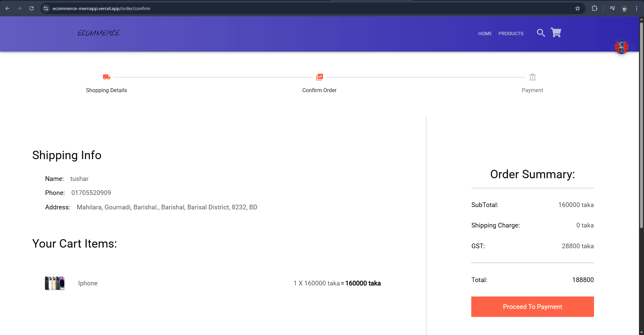Click the ECOMMERCE logo
The height and width of the screenshot is (335, 644).
pos(99,33)
